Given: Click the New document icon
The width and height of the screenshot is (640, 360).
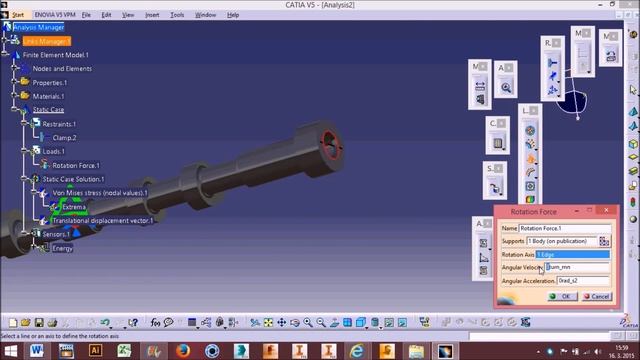Looking at the screenshot, I should tap(13, 323).
